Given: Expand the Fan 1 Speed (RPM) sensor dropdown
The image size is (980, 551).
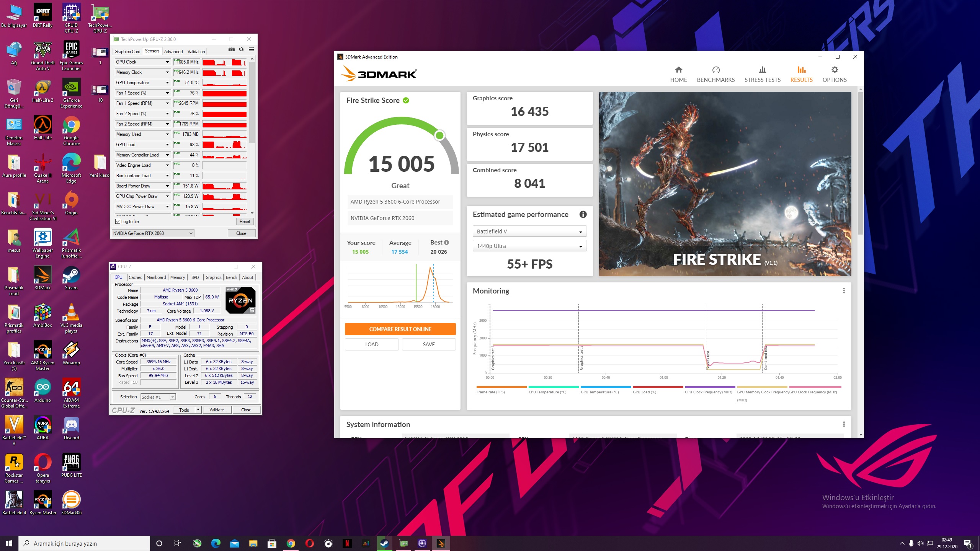Looking at the screenshot, I should pos(167,103).
